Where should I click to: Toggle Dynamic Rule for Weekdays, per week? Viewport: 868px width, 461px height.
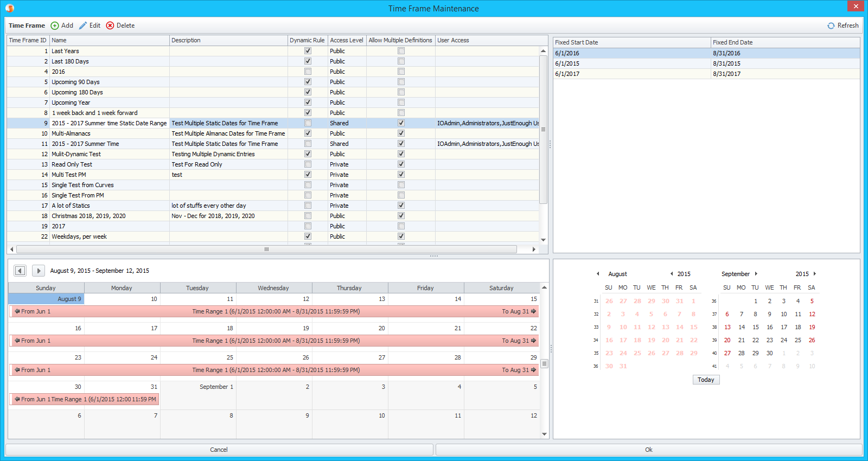308,236
